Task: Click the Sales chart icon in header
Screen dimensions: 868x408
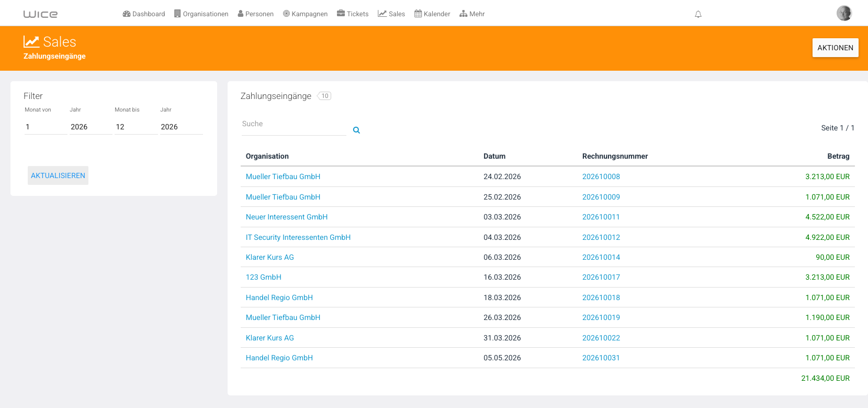Action: click(x=31, y=41)
